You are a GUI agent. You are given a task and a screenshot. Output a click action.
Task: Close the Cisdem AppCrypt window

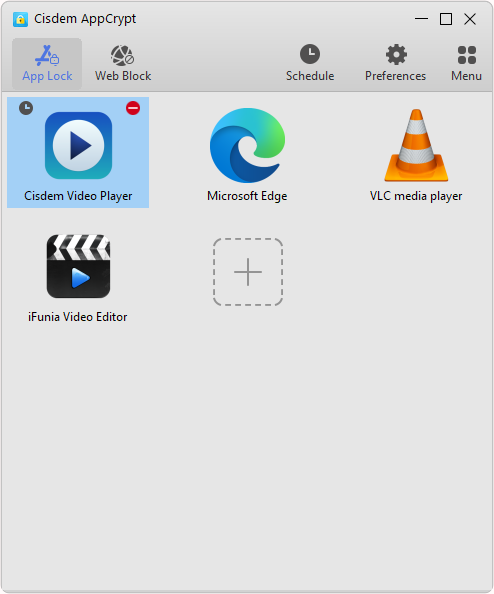[470, 19]
